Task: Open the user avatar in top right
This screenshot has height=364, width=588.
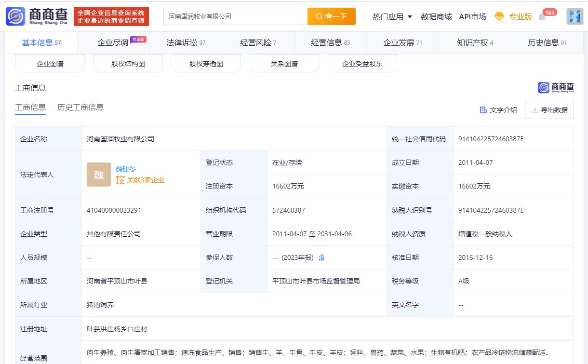Action: tap(575, 16)
